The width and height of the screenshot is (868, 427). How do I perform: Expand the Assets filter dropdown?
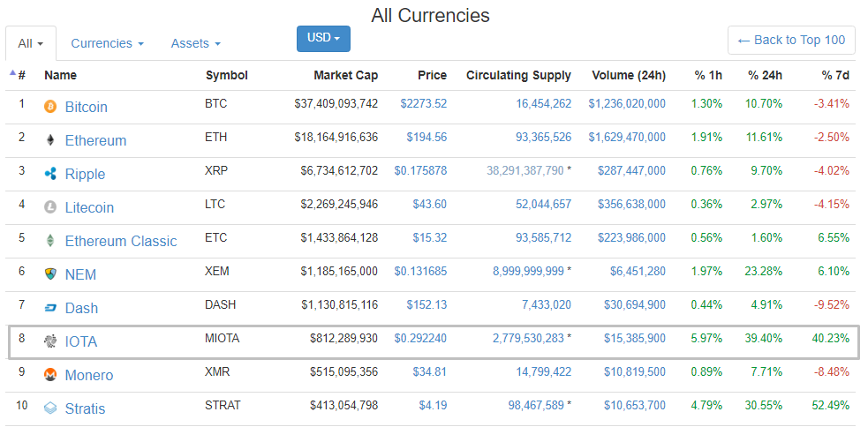195,43
